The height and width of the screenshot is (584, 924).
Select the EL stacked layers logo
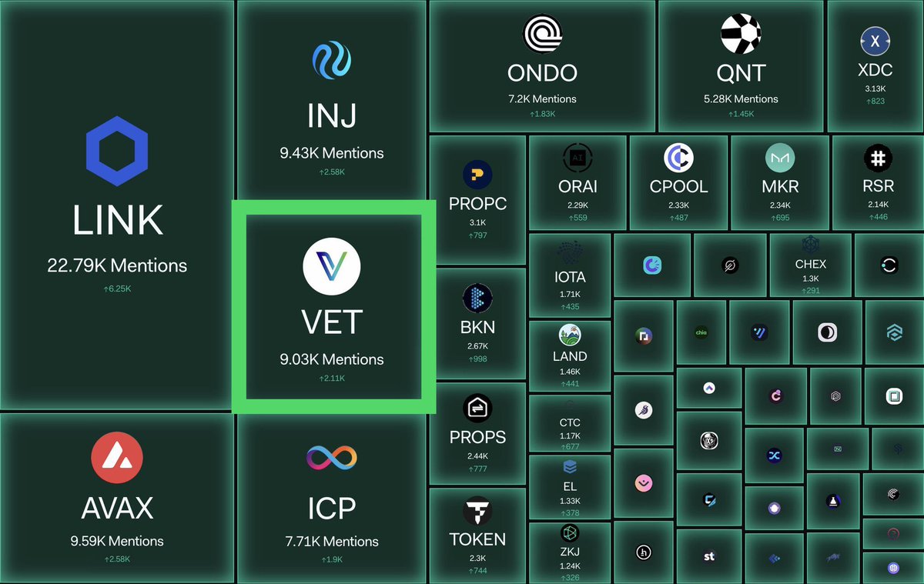point(570,466)
